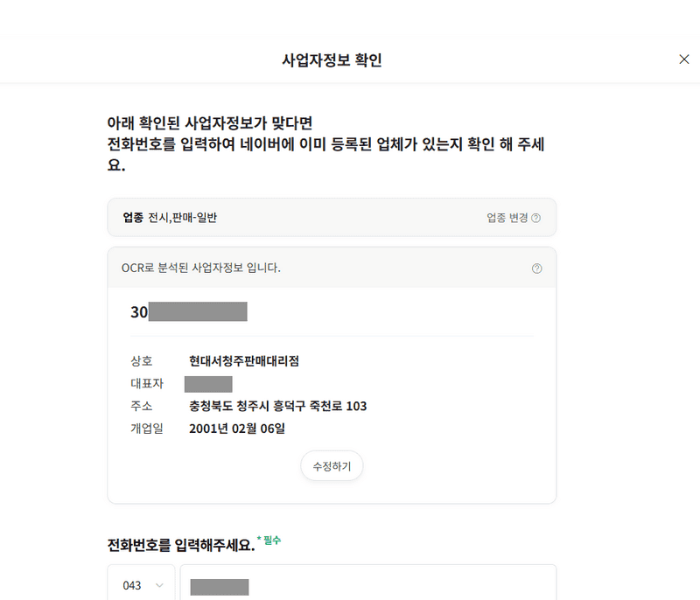Viewport: 700px width, 600px height.
Task: Open the 043 area code dropdown
Action: (142, 585)
